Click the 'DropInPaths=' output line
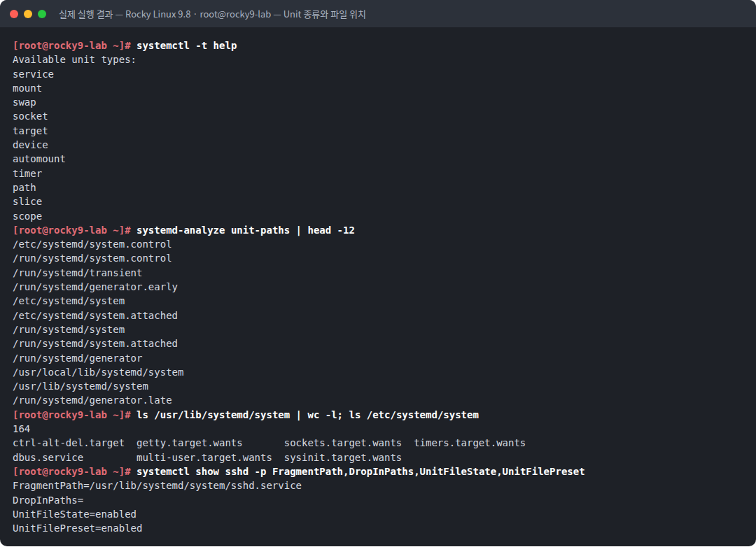The image size is (756, 547). tap(48, 500)
